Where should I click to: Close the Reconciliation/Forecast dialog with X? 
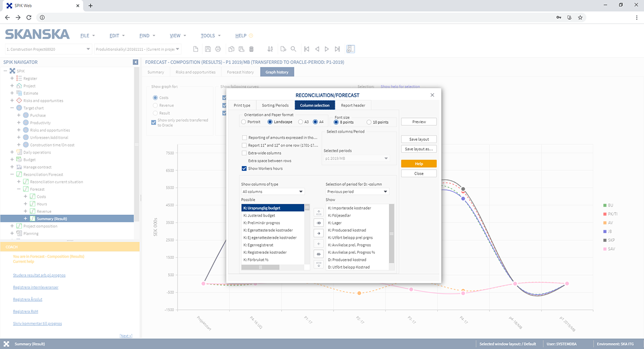tap(433, 95)
